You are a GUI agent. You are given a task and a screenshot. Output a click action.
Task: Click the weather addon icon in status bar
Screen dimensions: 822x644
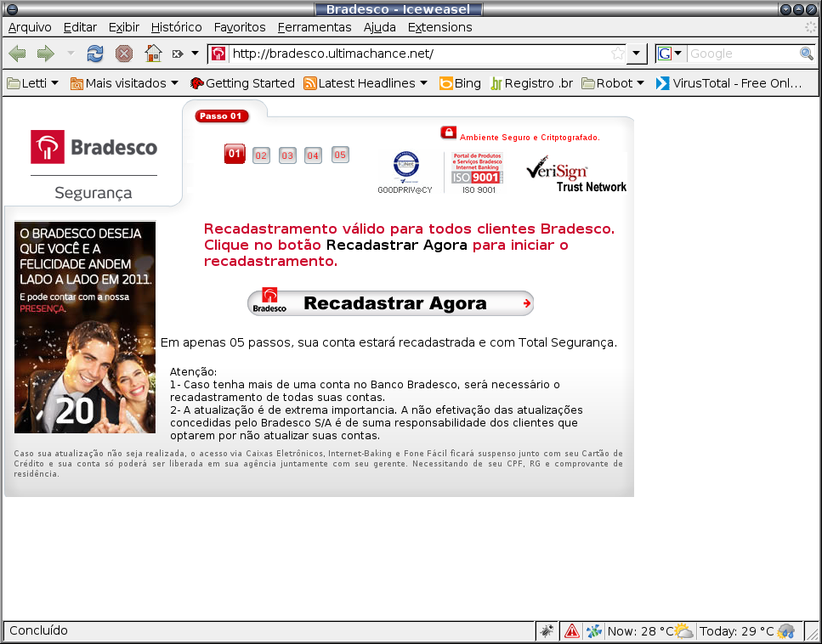pyautogui.click(x=594, y=631)
